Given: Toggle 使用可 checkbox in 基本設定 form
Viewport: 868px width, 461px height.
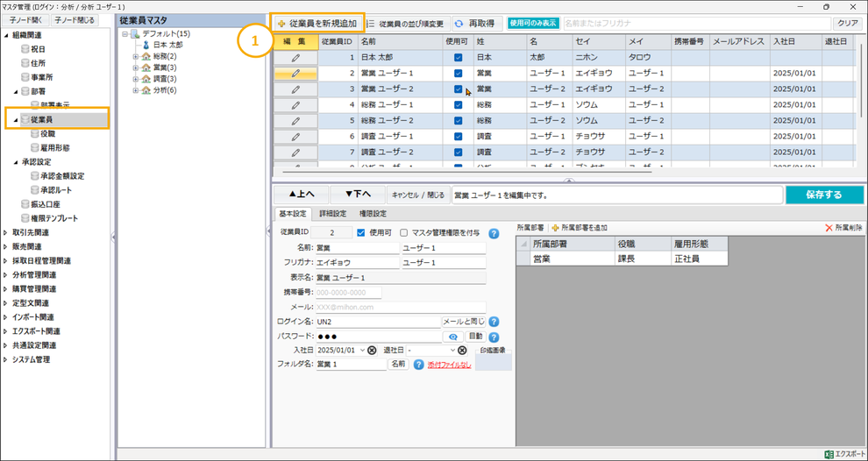Looking at the screenshot, I should tap(361, 233).
